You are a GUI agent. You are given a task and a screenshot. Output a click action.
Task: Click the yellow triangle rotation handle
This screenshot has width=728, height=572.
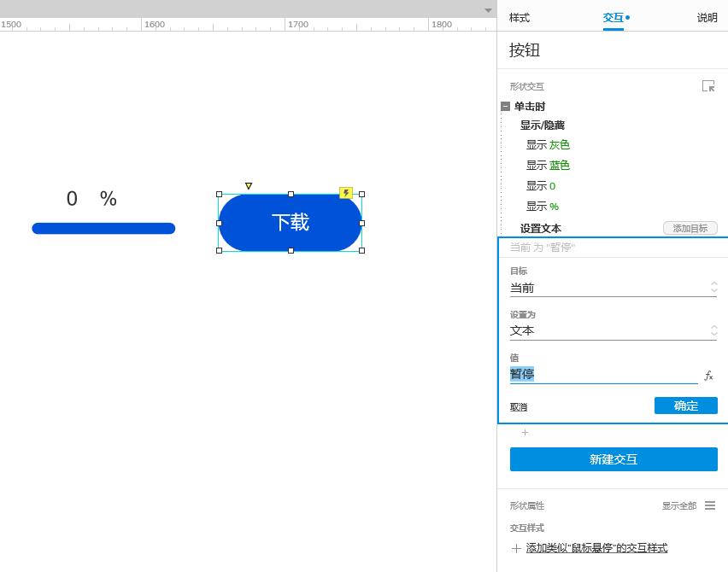pos(249,186)
